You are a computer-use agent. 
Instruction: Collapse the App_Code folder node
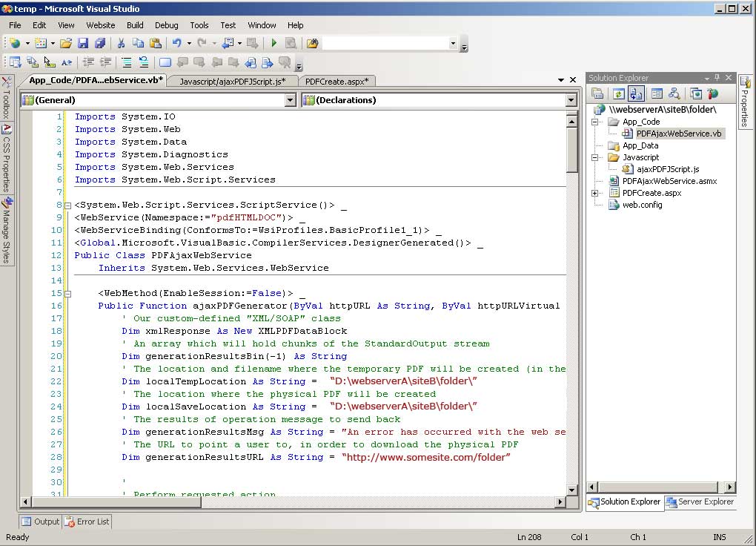tap(595, 122)
